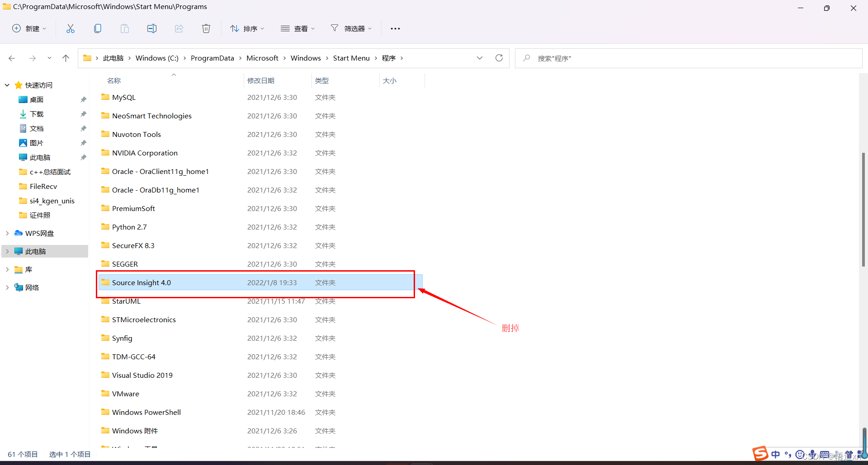Unpin 此电脑 from quick access
868x465 pixels.
pyautogui.click(x=83, y=157)
